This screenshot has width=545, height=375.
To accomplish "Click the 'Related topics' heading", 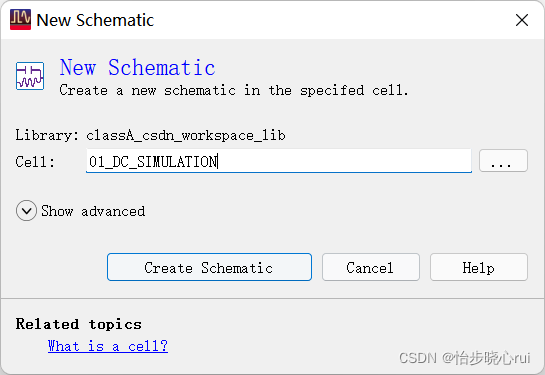I will tap(79, 324).
